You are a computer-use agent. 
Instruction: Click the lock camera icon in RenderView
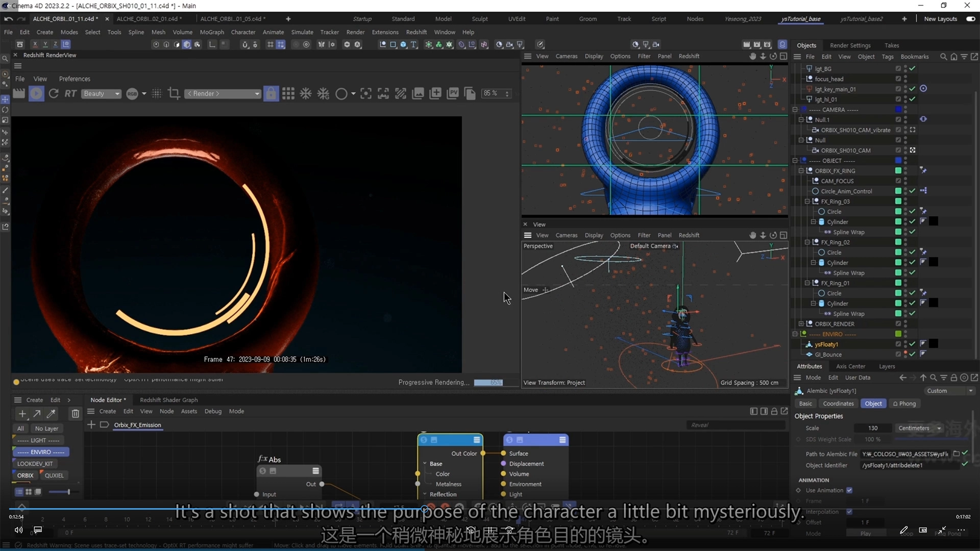point(271,93)
